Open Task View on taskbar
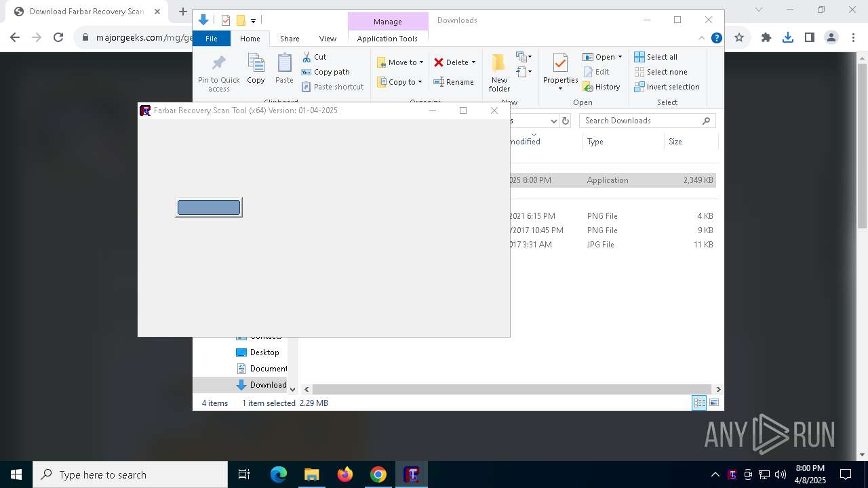Screen dimensions: 868x488 tap(244, 474)
